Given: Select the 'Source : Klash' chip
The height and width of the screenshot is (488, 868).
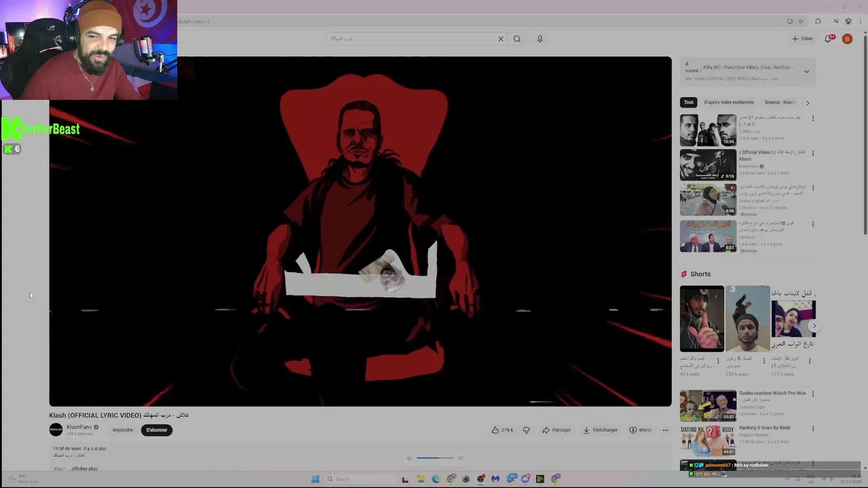Looking at the screenshot, I should tap(780, 102).
